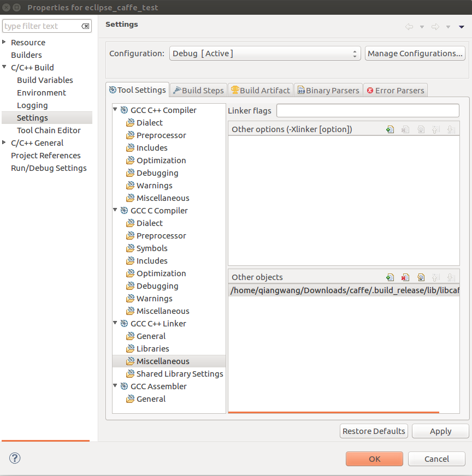
Task: Select Dialect under GCC C++ Compiler
Action: (150, 123)
